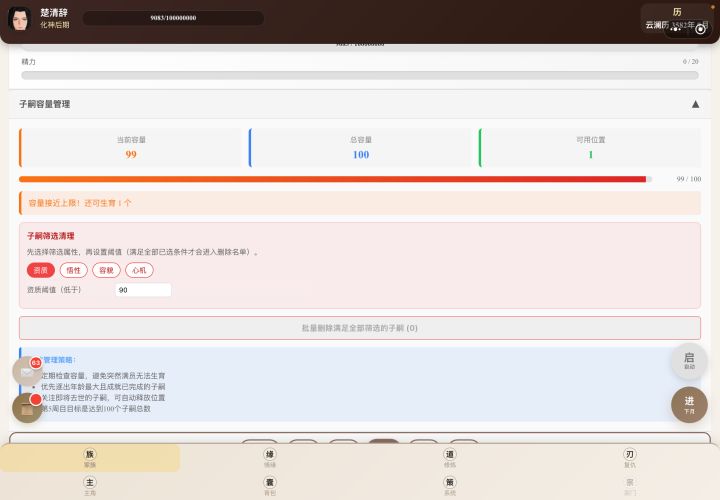This screenshot has height=500, width=720.
Task: Click the 关注即将去世的子嗣 strategy line
Action: click(x=103, y=398)
